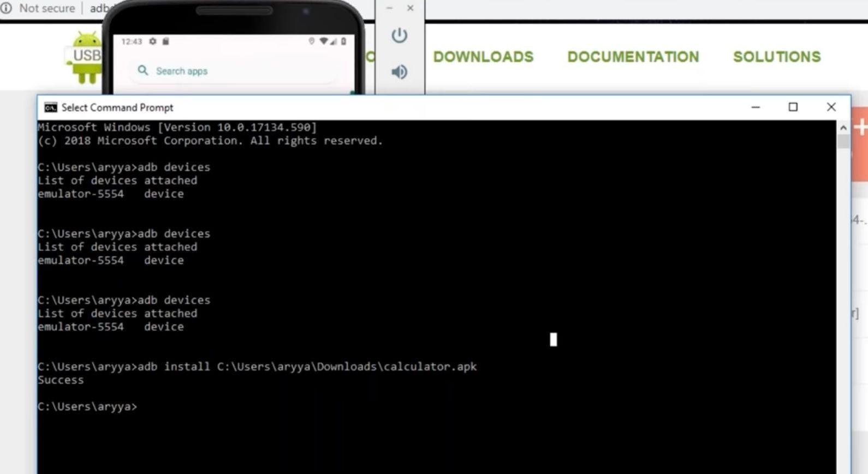Click the Command Prompt title bar icon
This screenshot has height=474, width=868.
[51, 107]
